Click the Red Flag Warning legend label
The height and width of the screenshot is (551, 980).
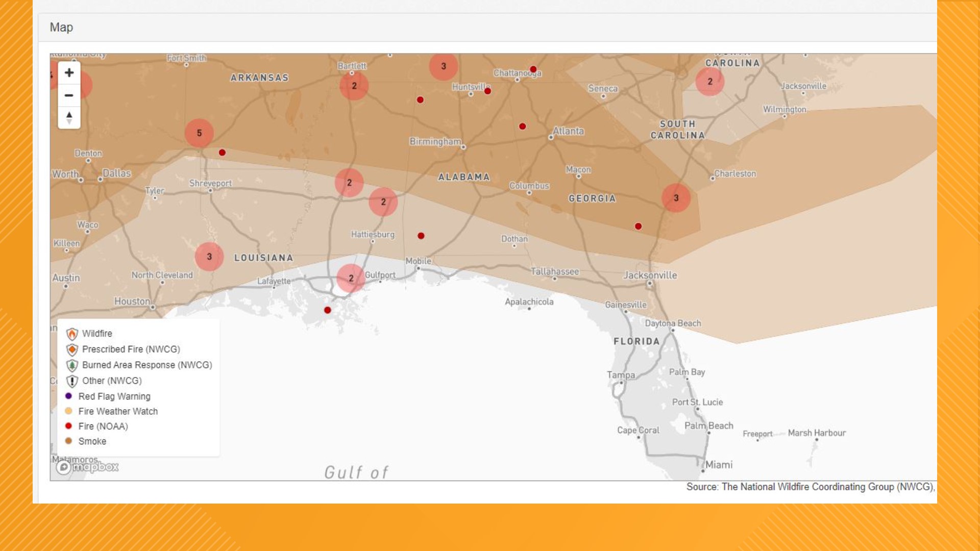[x=114, y=396]
